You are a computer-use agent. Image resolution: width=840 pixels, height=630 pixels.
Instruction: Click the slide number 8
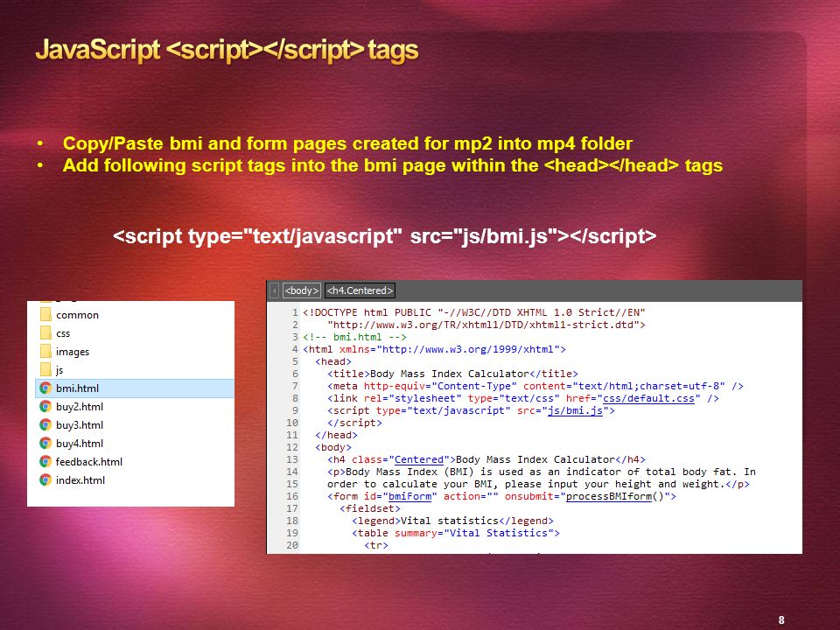click(x=781, y=619)
